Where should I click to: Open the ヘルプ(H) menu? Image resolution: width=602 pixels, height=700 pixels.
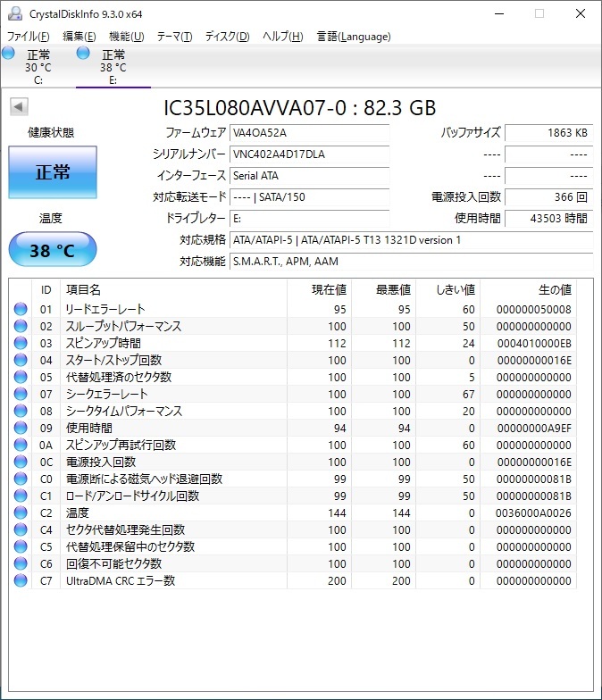(x=282, y=37)
